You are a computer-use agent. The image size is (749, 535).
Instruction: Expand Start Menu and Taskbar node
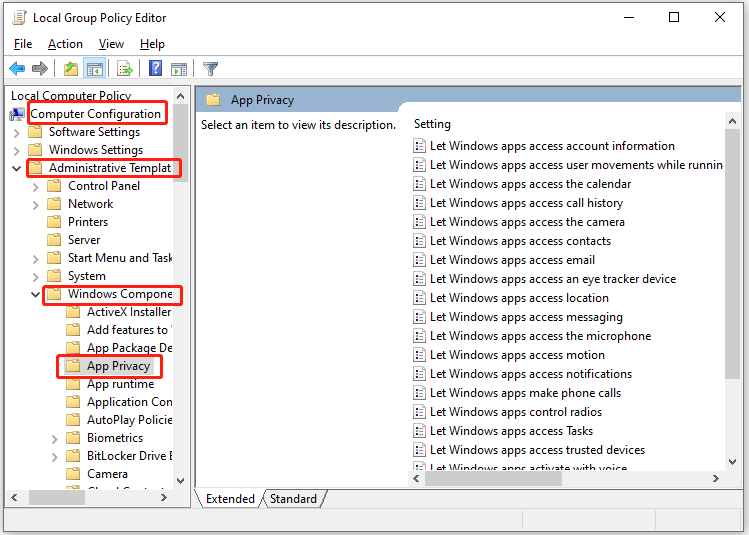pyautogui.click(x=35, y=259)
